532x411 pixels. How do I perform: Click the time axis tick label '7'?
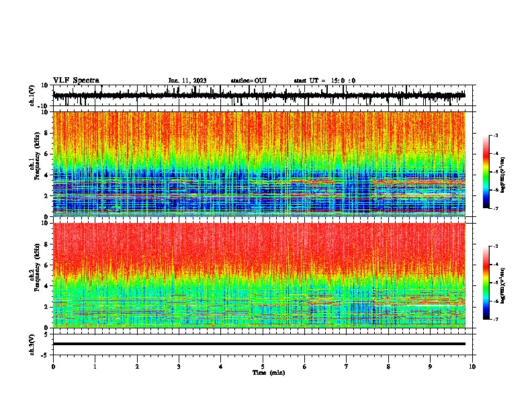[x=347, y=367]
